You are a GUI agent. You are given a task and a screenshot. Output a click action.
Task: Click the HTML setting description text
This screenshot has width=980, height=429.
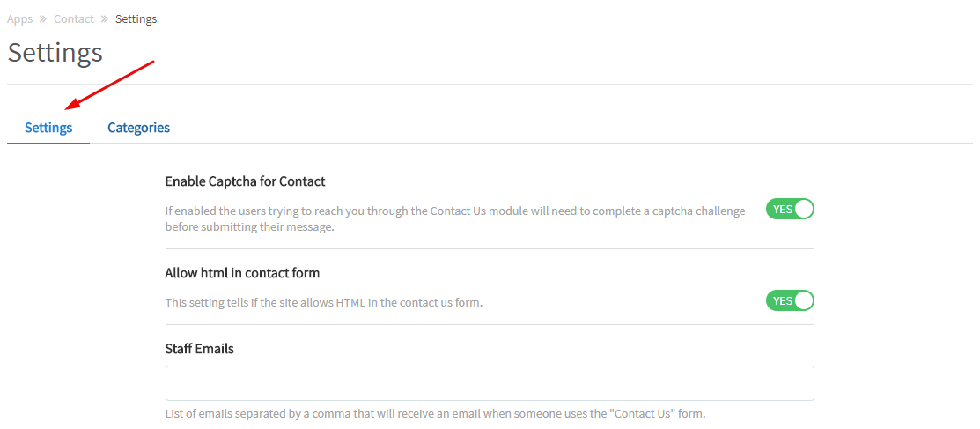324,302
